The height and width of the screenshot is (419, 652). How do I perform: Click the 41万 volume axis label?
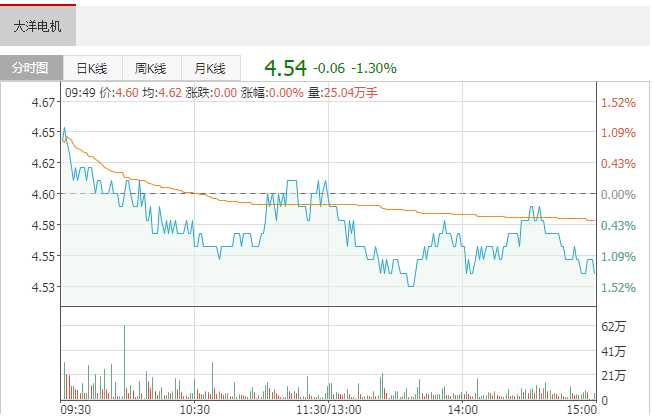(613, 352)
